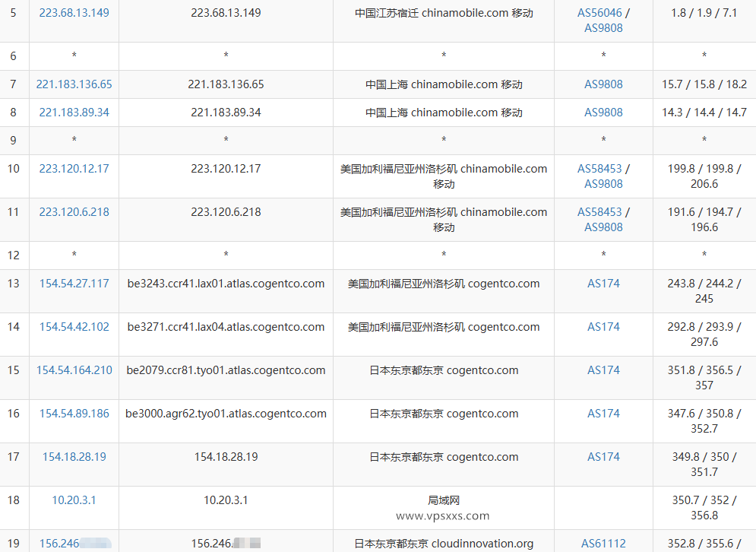Click the 154.18.28.19 IP link

pyautogui.click(x=74, y=456)
